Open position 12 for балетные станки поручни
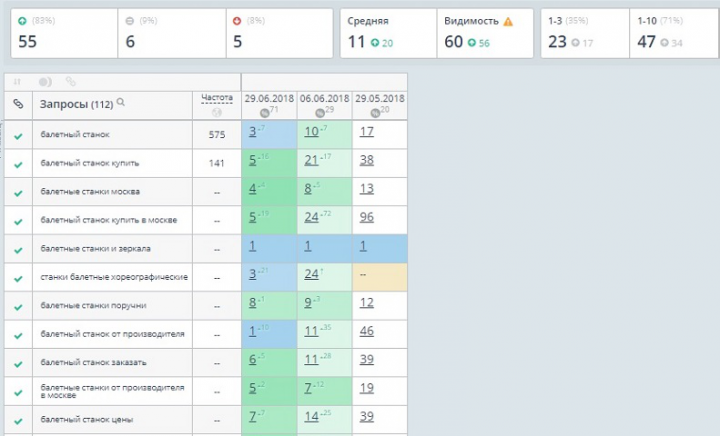Image resolution: width=720 pixels, height=436 pixels. (366, 302)
